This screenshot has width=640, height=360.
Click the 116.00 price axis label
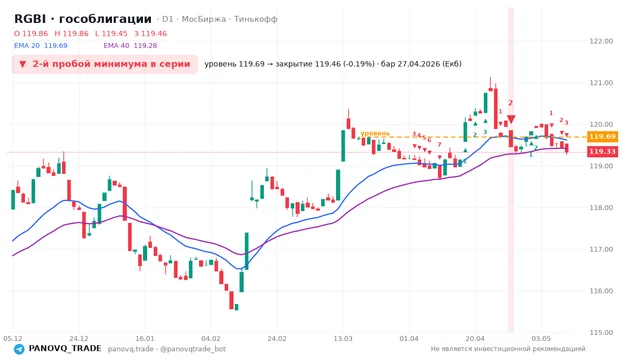pos(601,291)
